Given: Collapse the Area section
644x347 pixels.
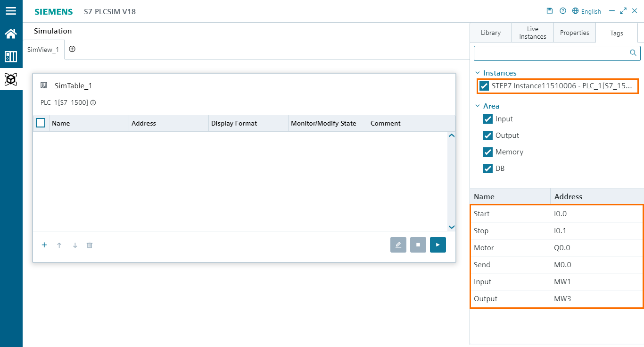Looking at the screenshot, I should tap(478, 106).
